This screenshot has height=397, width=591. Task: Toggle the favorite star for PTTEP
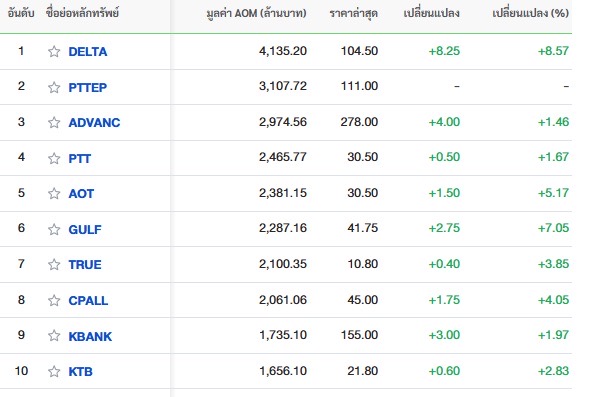(x=54, y=87)
